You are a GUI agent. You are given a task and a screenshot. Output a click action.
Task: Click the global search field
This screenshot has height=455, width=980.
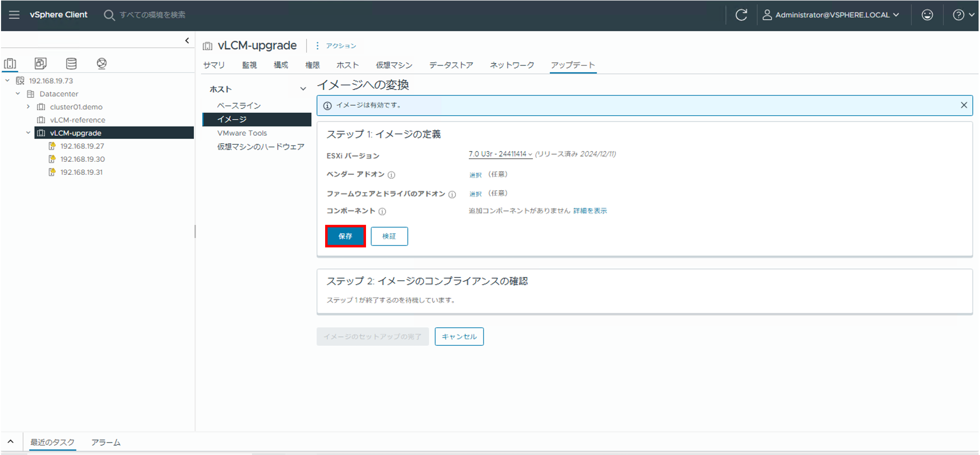[152, 15]
